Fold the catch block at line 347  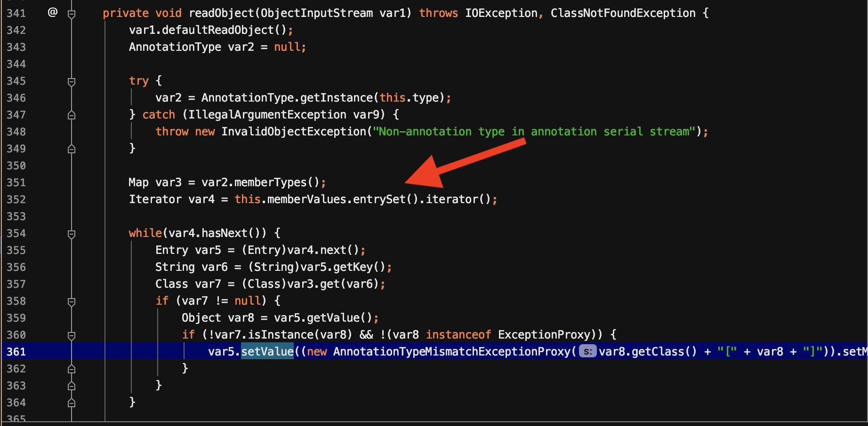[72, 115]
